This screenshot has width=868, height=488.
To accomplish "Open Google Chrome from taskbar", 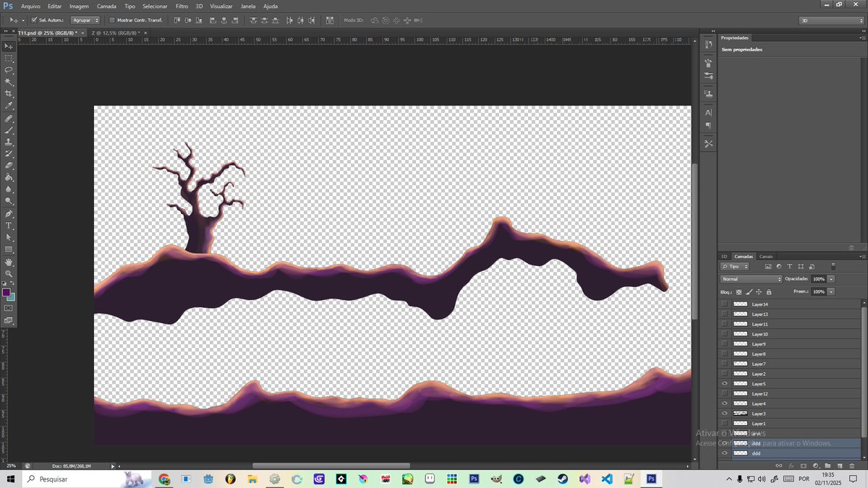I will coord(165,479).
